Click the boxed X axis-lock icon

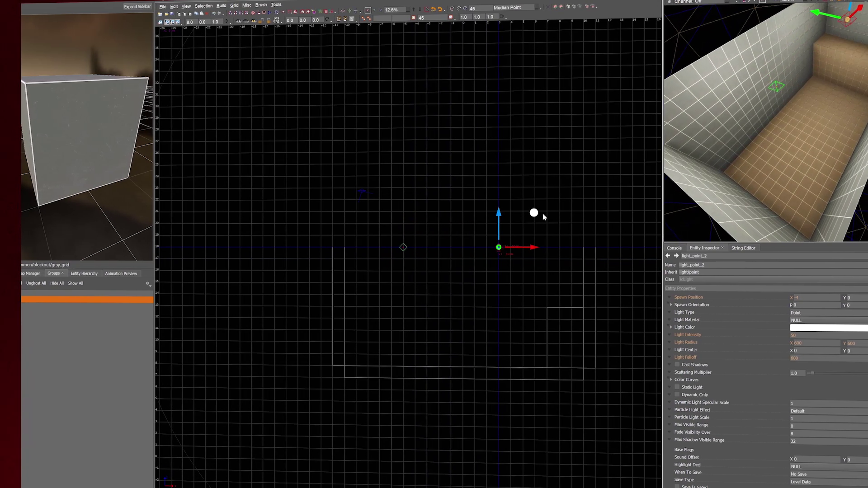[368, 10]
